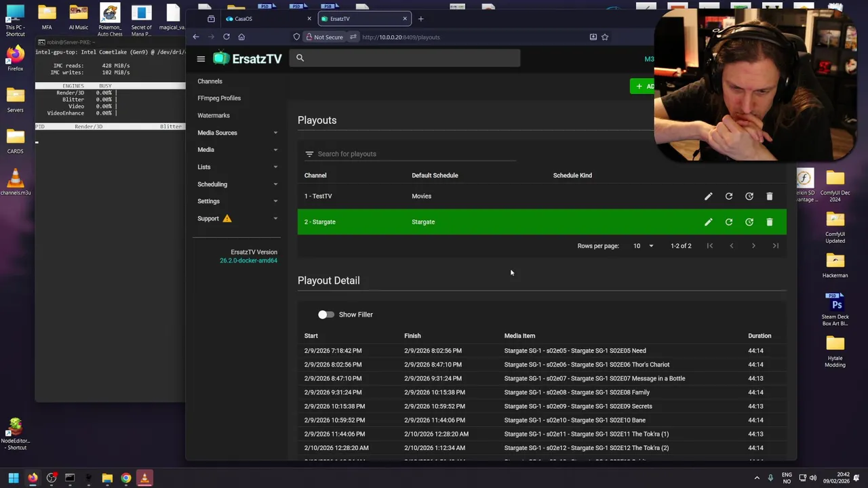This screenshot has width=868, height=488.
Task: Go to browser home page
Action: tap(241, 37)
